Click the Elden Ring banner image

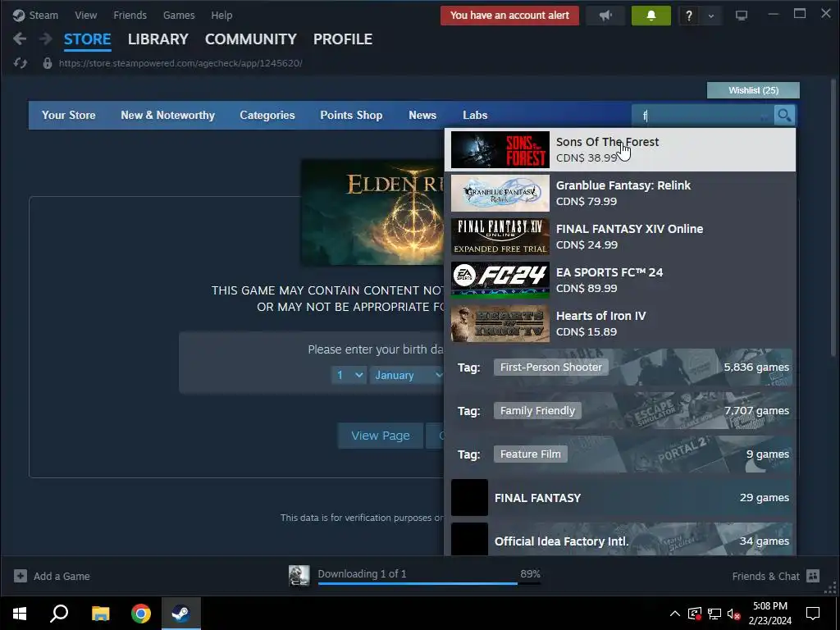click(373, 212)
